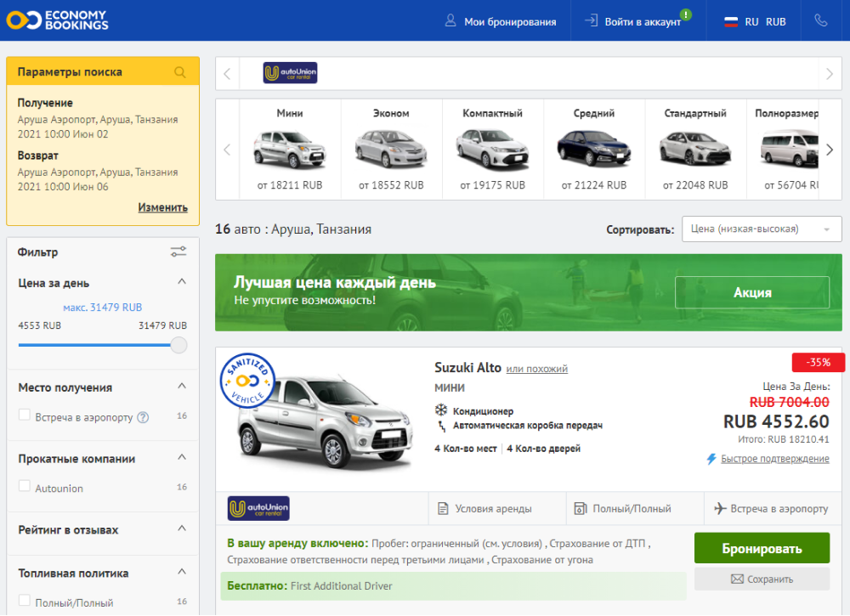Click Изменить to edit search parameters
Screen dimensions: 850x616
coord(162,207)
